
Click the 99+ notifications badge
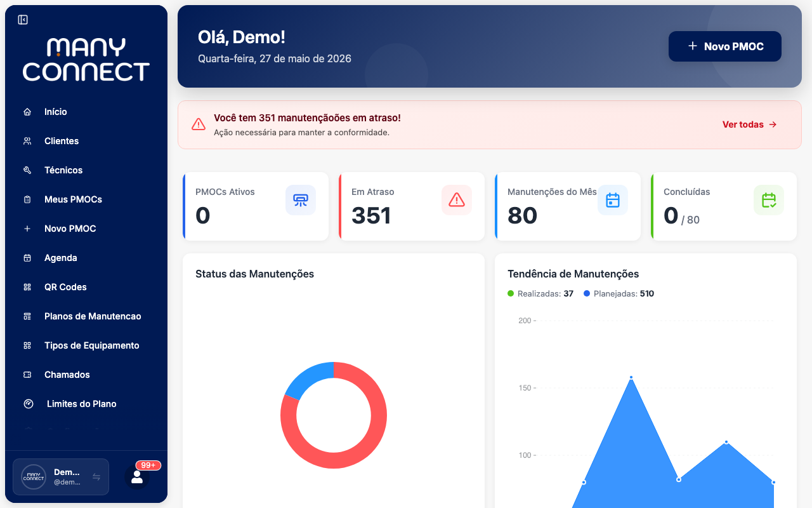(x=148, y=465)
